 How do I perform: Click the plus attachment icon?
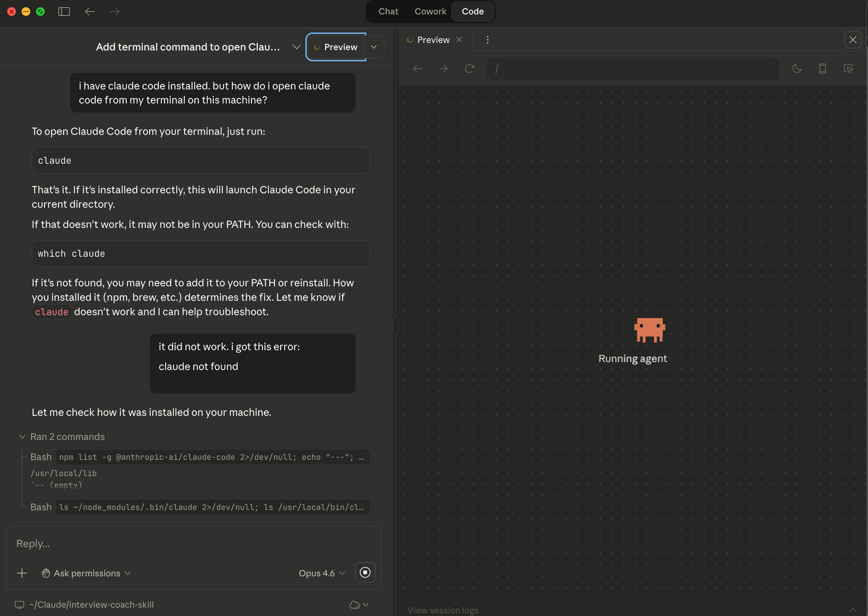(22, 573)
